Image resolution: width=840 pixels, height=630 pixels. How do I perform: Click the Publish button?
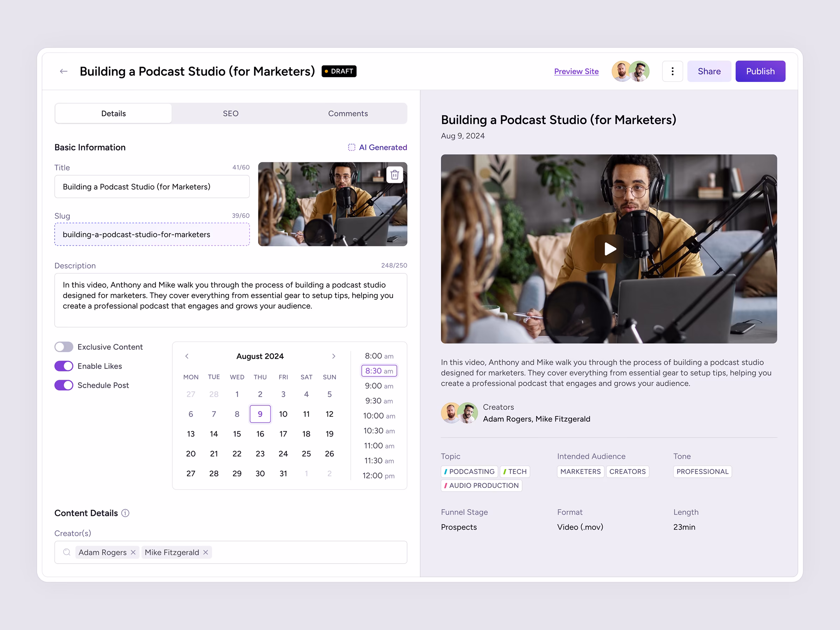coord(760,71)
